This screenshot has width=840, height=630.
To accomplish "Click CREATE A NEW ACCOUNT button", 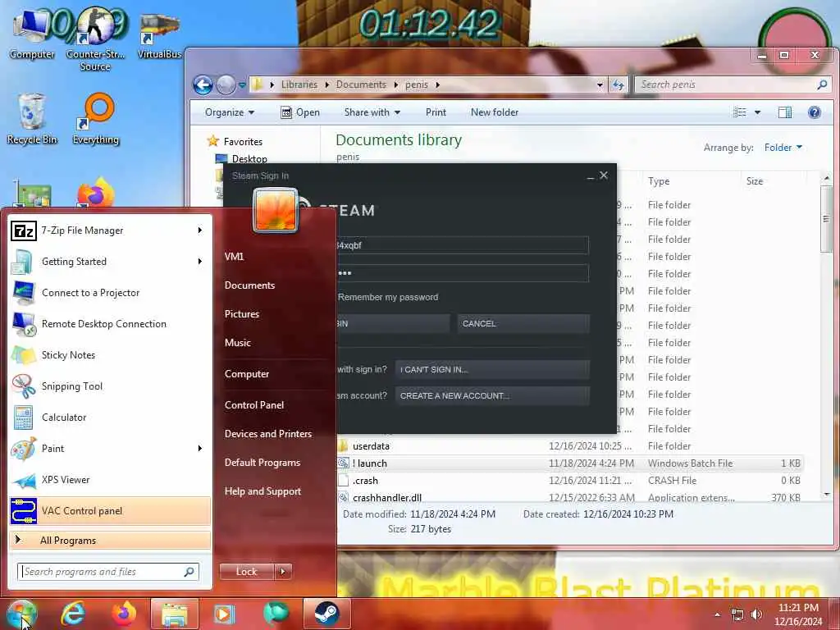I will click(x=492, y=396).
